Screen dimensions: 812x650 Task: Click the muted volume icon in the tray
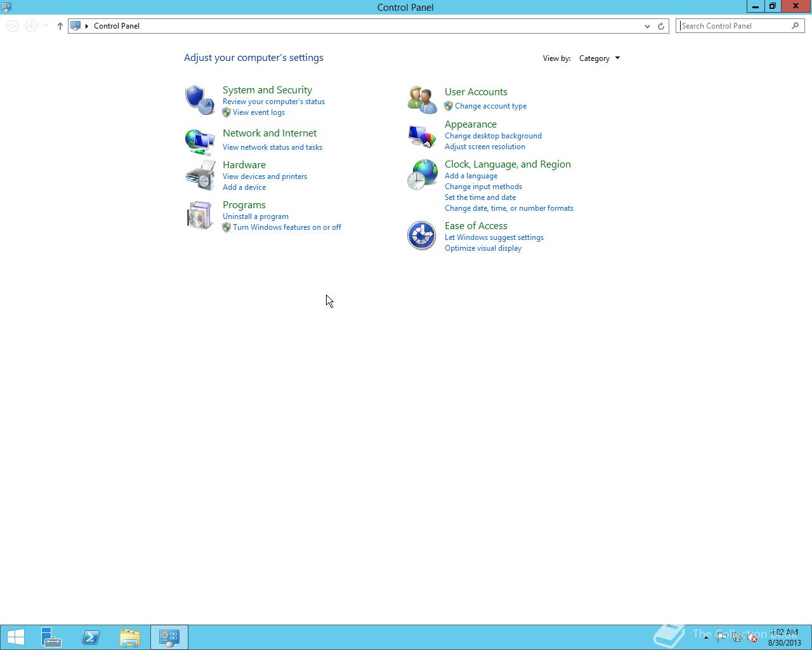(x=752, y=637)
